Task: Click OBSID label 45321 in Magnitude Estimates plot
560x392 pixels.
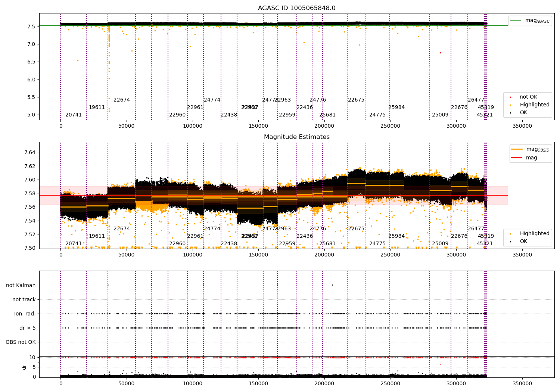Action: (x=485, y=244)
